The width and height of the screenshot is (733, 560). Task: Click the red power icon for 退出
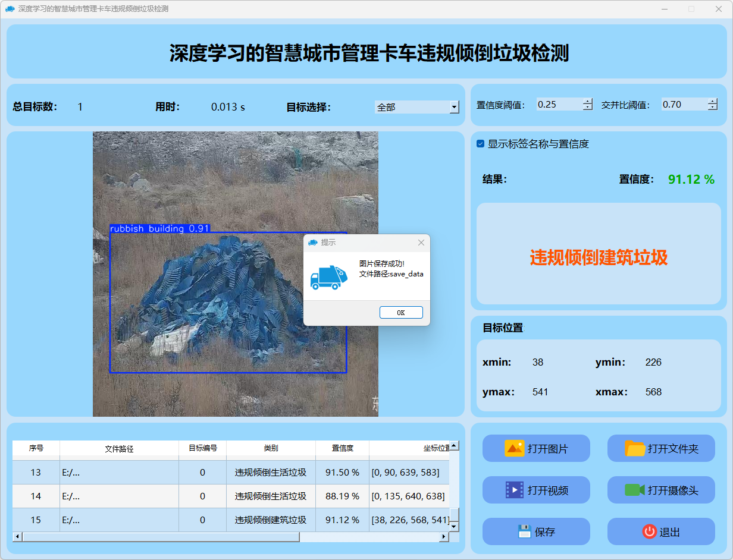(649, 531)
